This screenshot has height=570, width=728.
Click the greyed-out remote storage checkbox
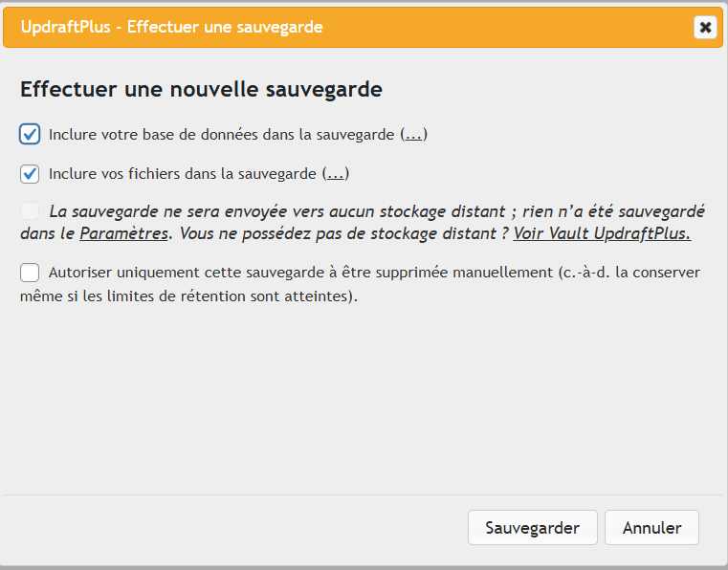click(x=30, y=210)
